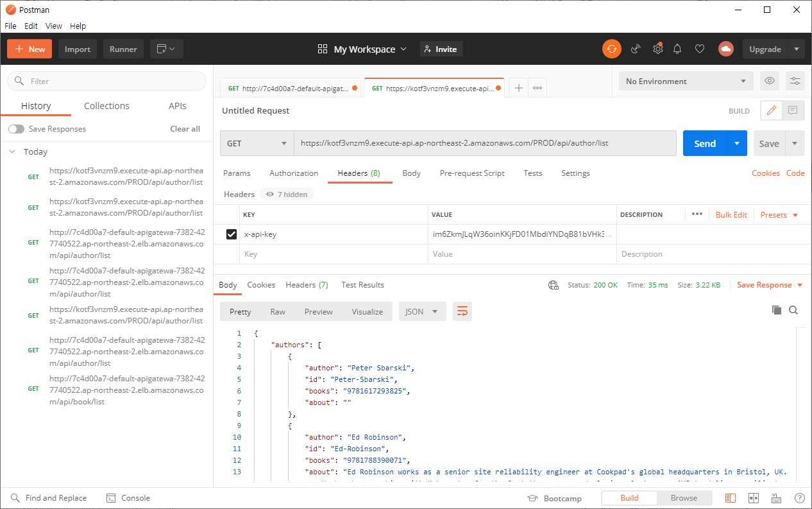Open Bootcamp in status bar
This screenshot has height=509, width=812.
point(554,498)
